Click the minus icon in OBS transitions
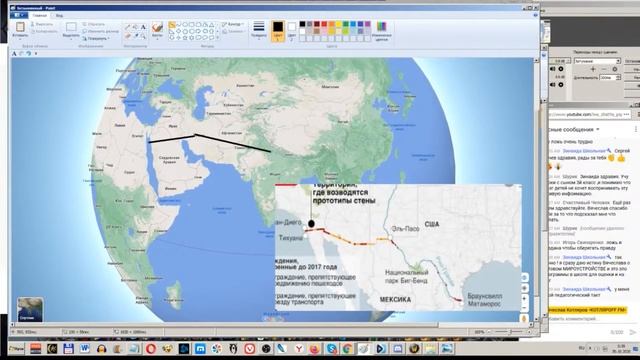The width and height of the screenshot is (640, 360). click(x=604, y=69)
